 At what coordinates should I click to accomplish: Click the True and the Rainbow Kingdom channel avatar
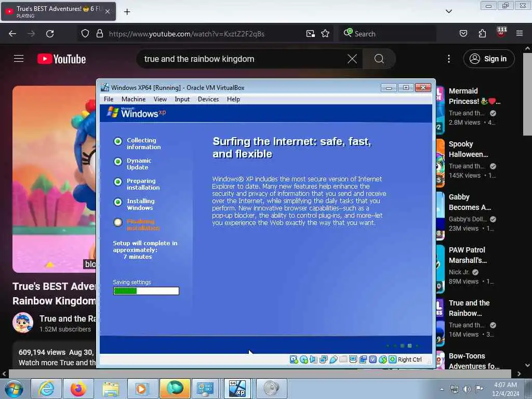tap(23, 323)
